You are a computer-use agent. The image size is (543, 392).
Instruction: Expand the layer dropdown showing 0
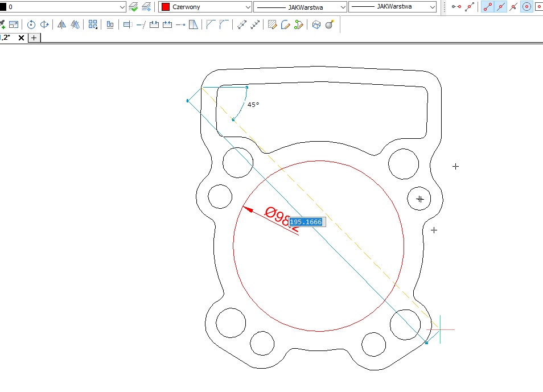[122, 7]
